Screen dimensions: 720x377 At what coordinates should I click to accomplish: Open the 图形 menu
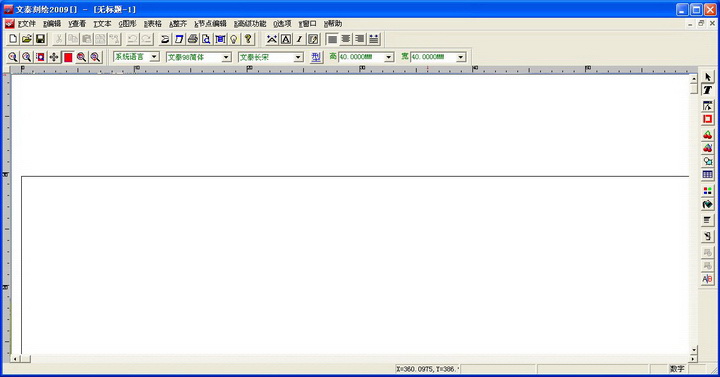tap(128, 23)
